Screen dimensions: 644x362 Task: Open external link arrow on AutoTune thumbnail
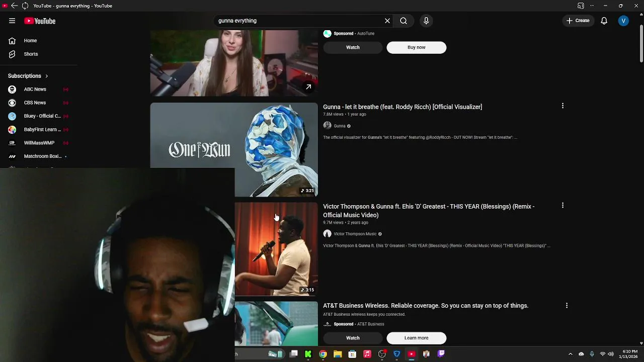coord(308,86)
